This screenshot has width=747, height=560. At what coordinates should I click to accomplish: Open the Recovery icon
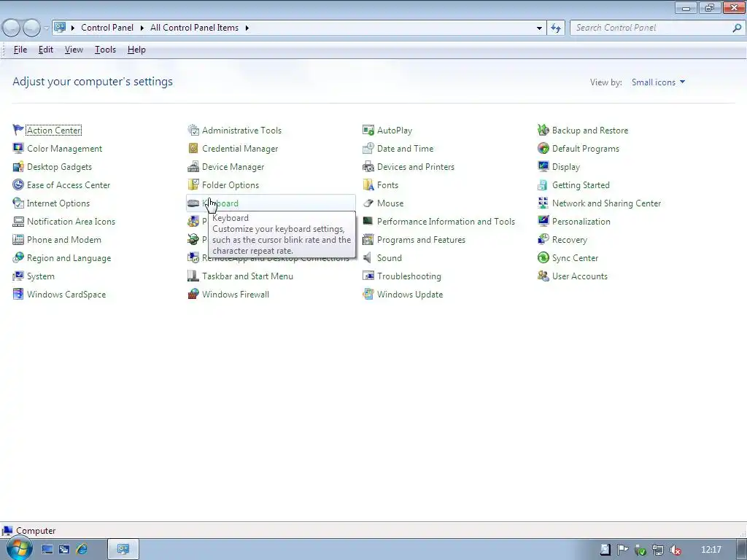543,239
